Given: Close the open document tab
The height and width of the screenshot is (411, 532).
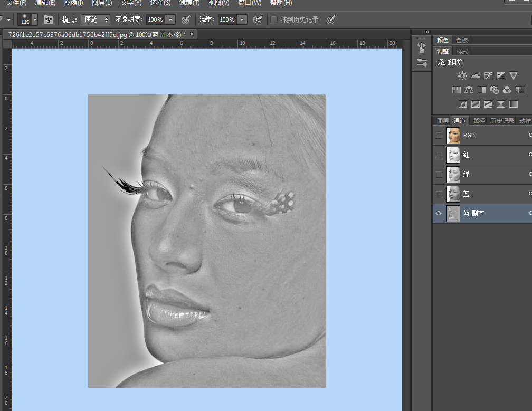Looking at the screenshot, I should coord(192,34).
